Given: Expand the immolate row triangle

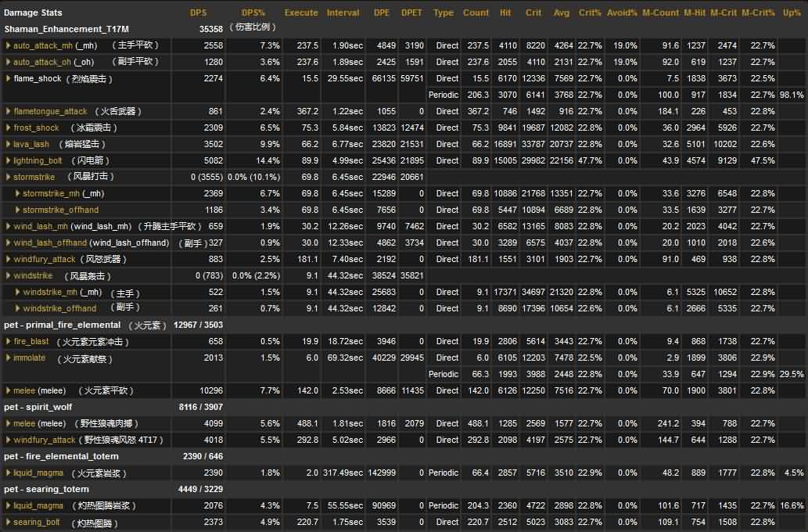Looking at the screenshot, I should coord(8,358).
